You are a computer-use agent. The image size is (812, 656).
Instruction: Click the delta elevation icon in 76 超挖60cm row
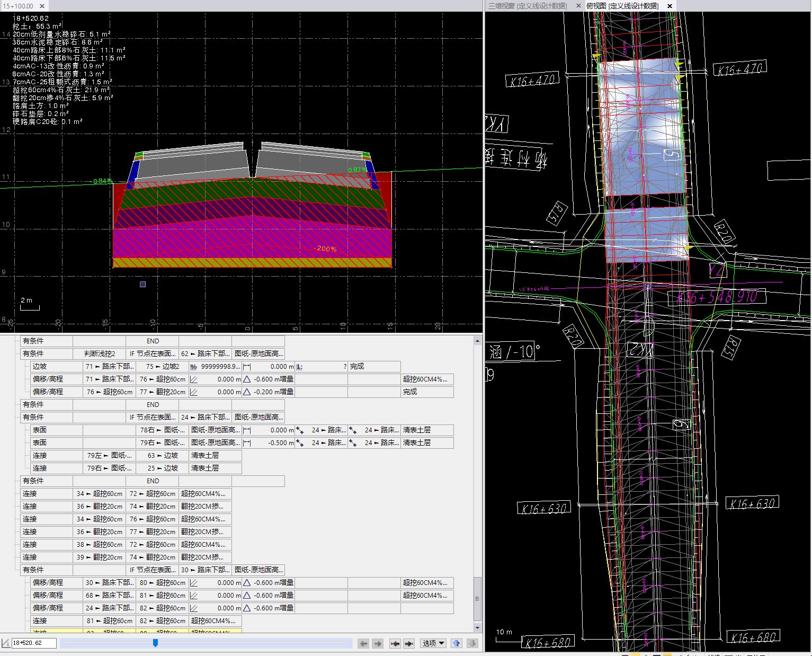pyautogui.click(x=247, y=392)
